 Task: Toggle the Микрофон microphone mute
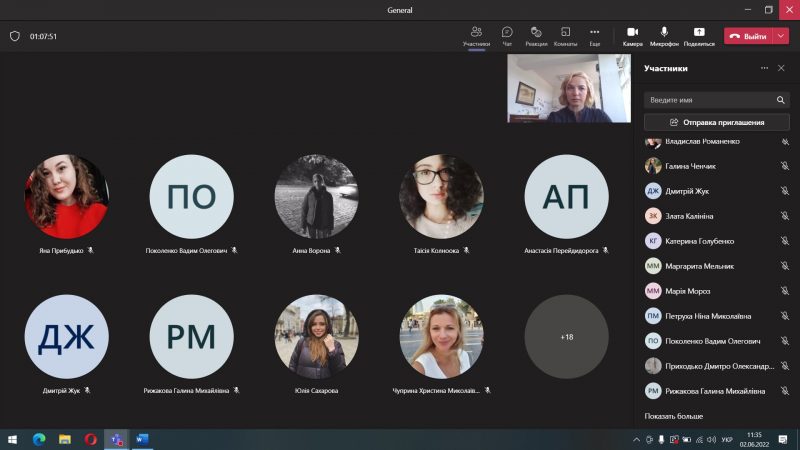click(663, 36)
